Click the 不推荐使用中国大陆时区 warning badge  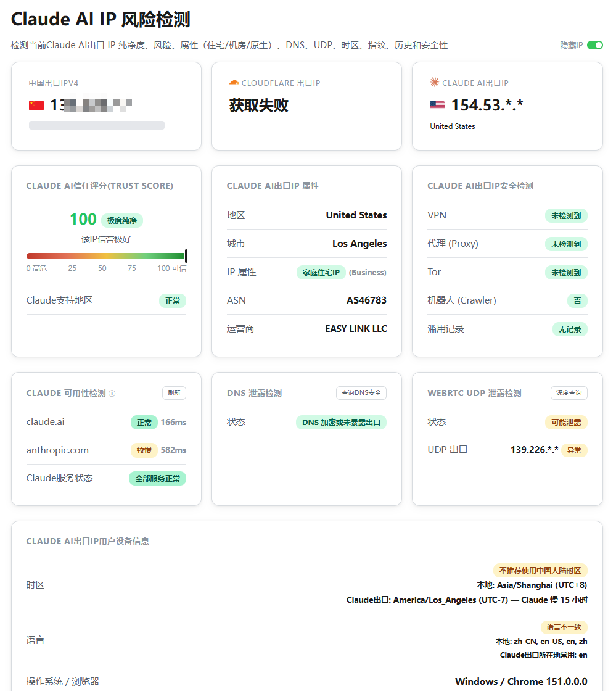tap(540, 570)
